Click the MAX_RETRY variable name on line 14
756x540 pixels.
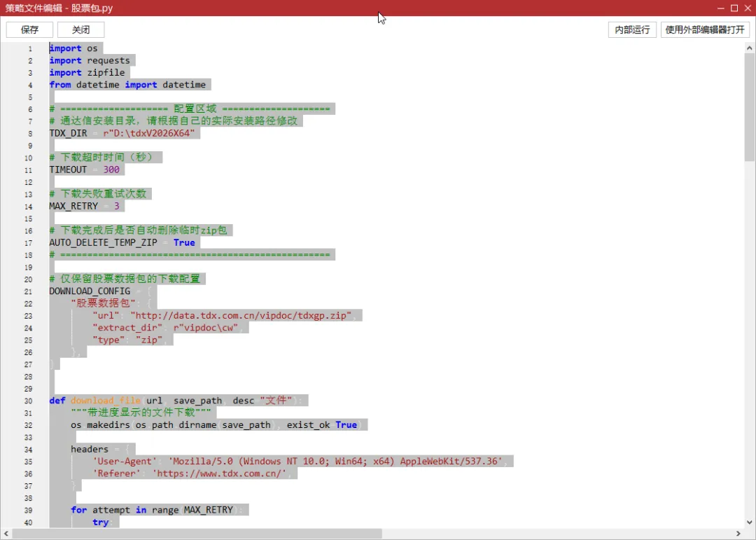pos(73,206)
